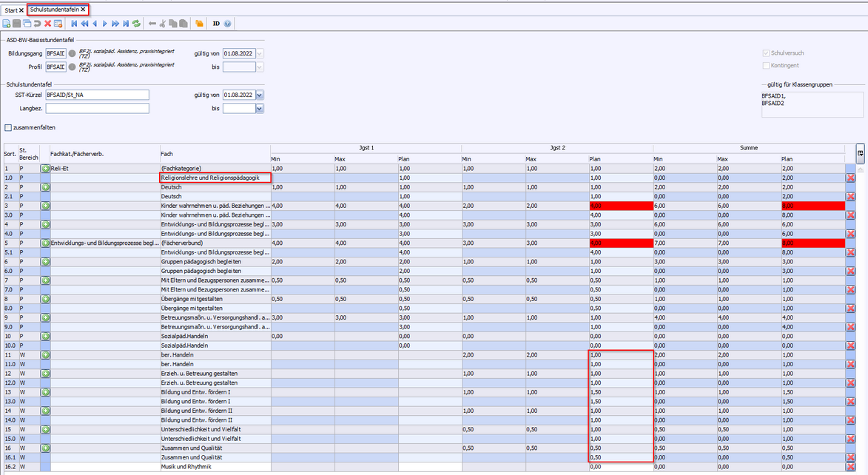Click the blue help question mark icon
The image size is (868, 475).
(227, 24)
